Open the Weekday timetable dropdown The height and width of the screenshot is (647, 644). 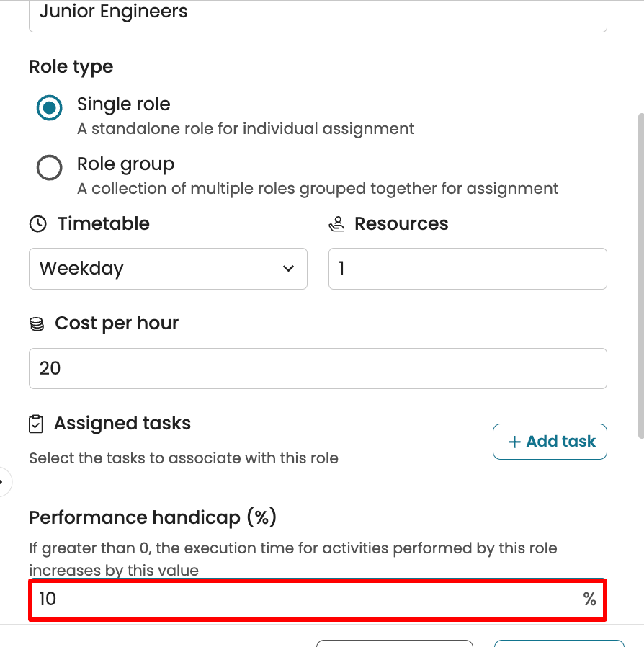[x=168, y=269]
